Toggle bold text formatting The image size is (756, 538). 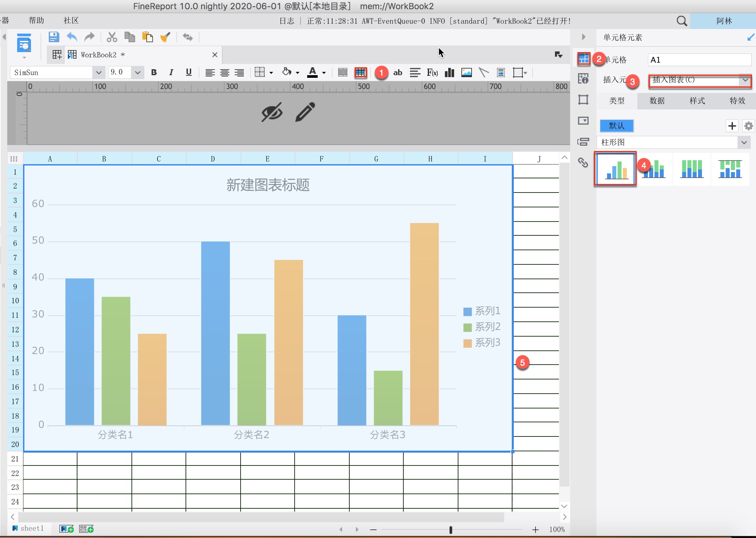[154, 72]
